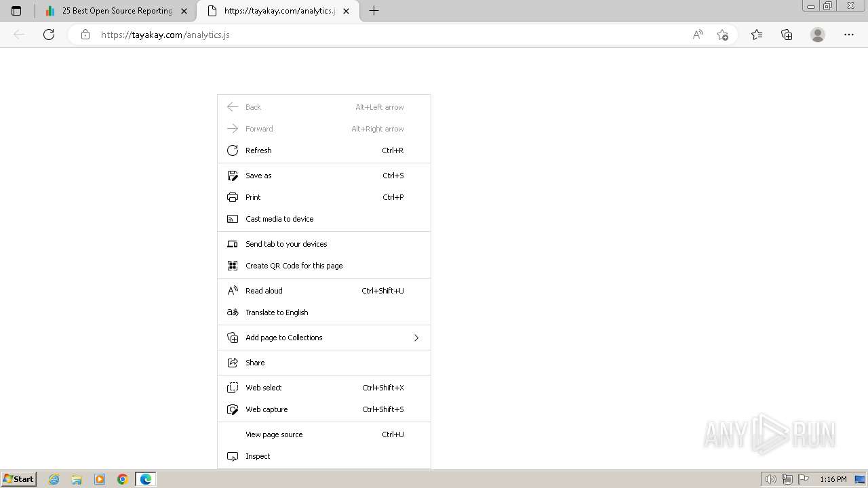
Task: Reload page using toolbar refresh icon
Action: click(x=49, y=35)
